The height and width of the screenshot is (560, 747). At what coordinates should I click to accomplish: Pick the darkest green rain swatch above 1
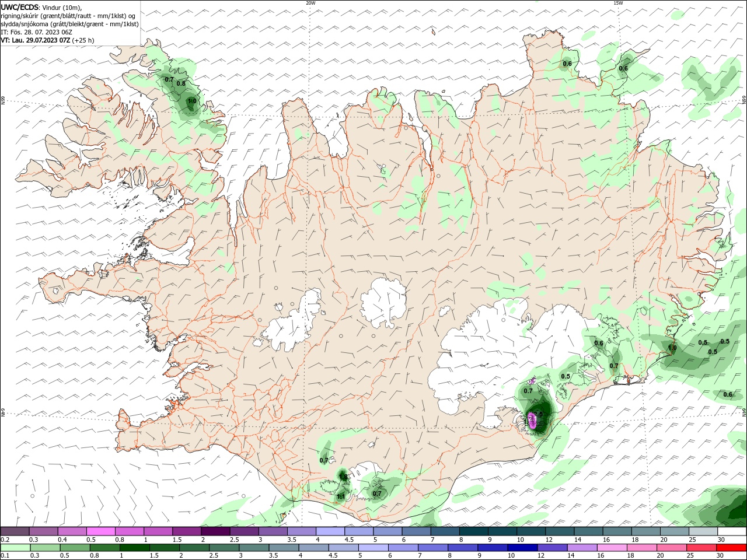pyautogui.click(x=134, y=548)
